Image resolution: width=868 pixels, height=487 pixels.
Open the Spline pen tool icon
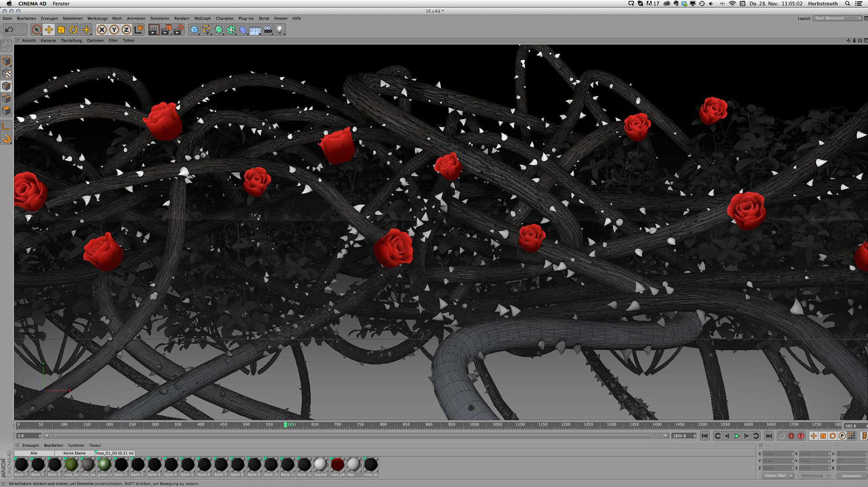click(x=207, y=30)
